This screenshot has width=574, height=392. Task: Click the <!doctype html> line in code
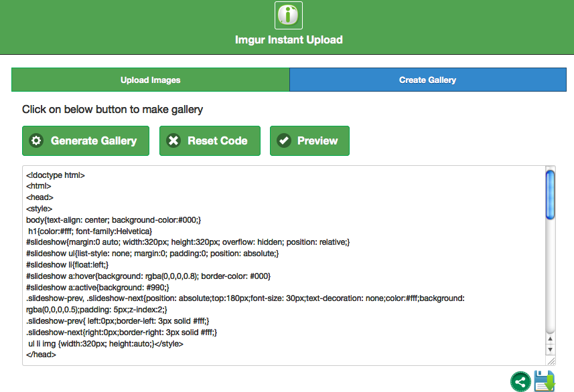click(x=56, y=175)
